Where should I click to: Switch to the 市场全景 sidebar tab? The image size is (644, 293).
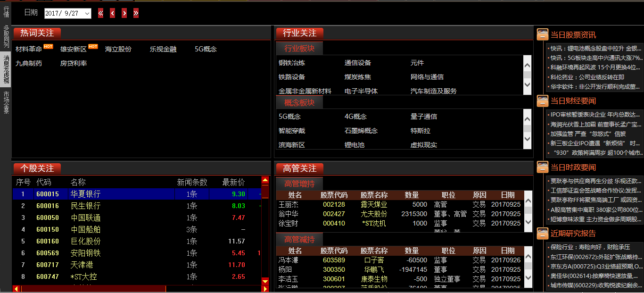pyautogui.click(x=6, y=102)
